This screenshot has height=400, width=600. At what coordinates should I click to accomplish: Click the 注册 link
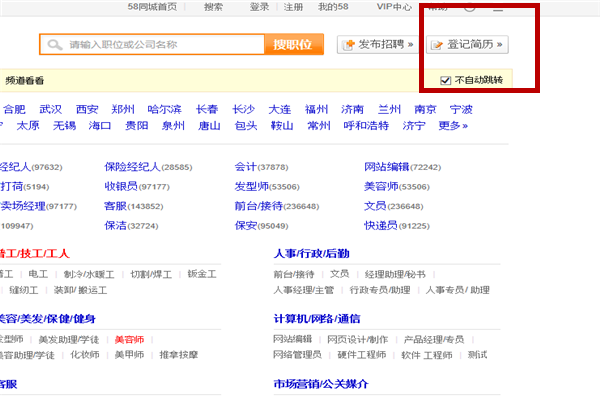click(x=293, y=7)
